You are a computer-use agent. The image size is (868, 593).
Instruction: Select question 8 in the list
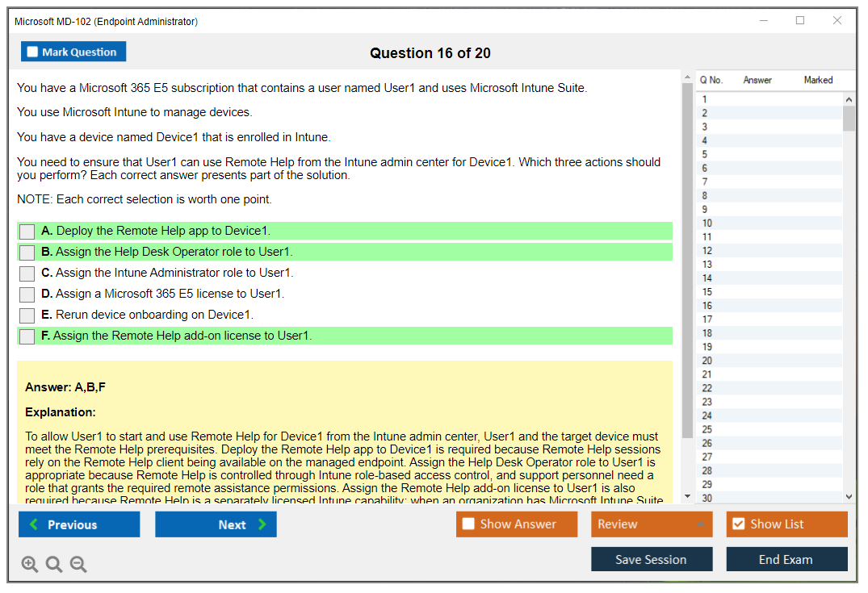pos(769,196)
